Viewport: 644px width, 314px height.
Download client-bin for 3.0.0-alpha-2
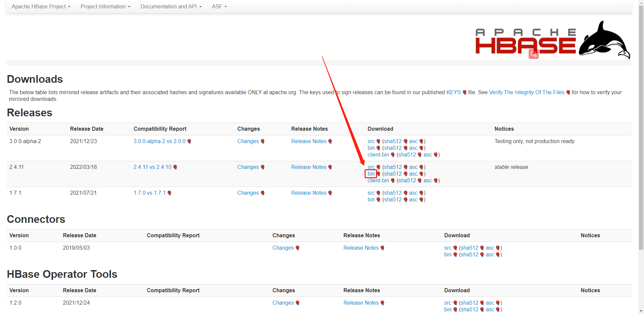(x=378, y=154)
